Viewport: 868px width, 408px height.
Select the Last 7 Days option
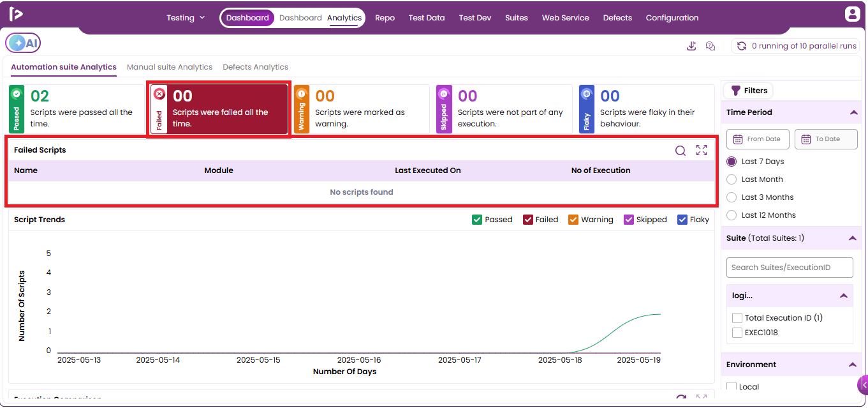coord(732,162)
